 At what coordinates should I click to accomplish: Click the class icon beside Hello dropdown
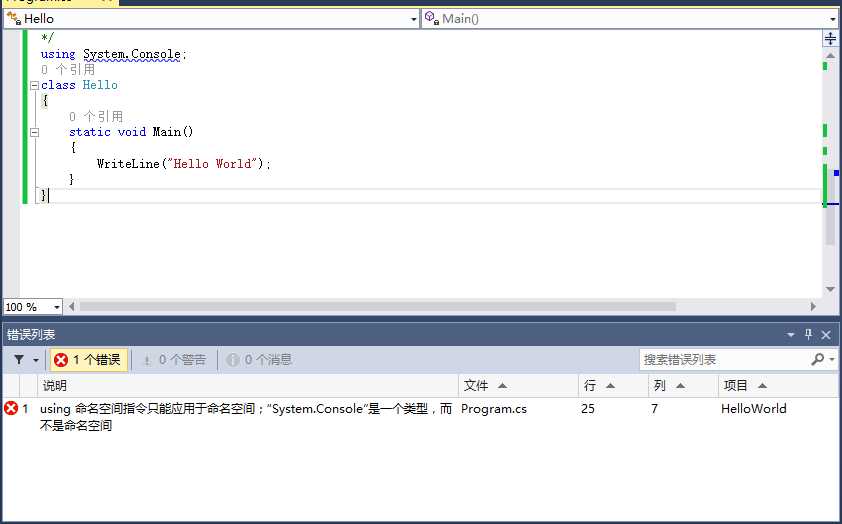[x=13, y=19]
